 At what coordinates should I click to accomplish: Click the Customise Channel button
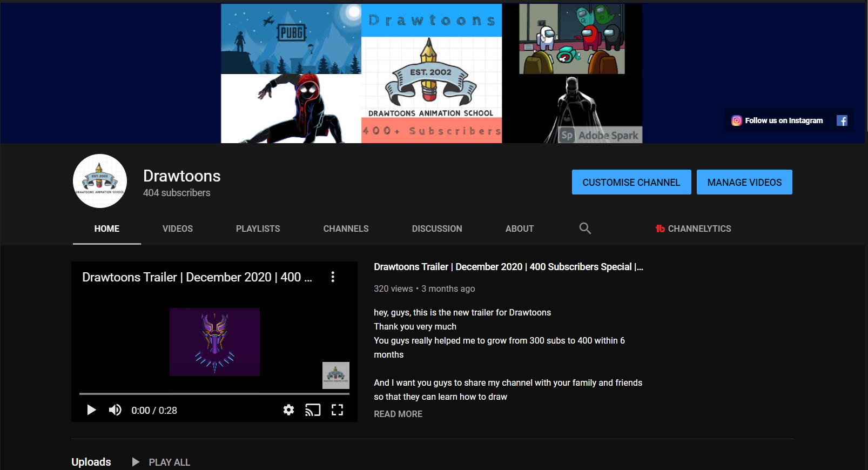tap(631, 182)
